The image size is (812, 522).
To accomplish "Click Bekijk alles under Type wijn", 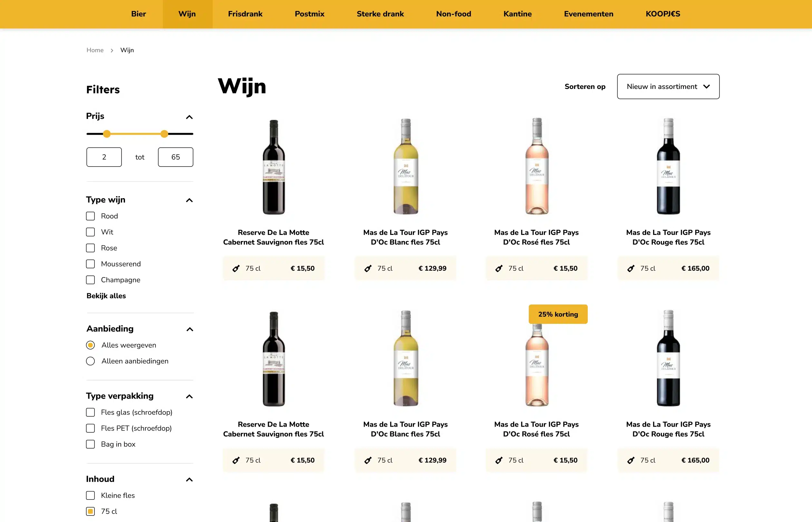I will [106, 296].
